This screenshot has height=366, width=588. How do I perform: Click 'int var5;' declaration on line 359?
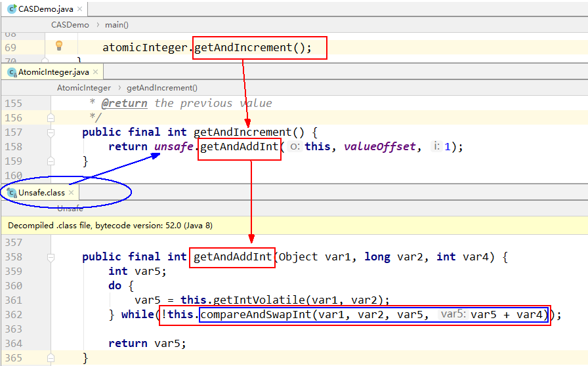(x=137, y=271)
